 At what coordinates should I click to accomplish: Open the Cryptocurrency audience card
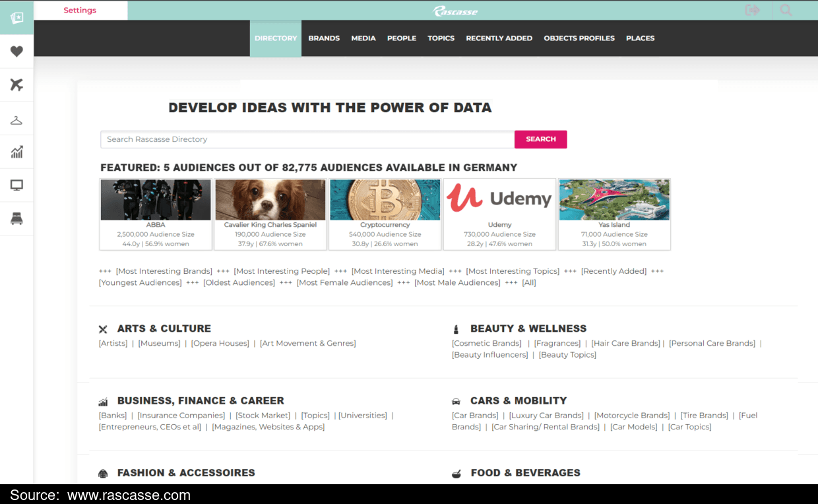tap(385, 214)
